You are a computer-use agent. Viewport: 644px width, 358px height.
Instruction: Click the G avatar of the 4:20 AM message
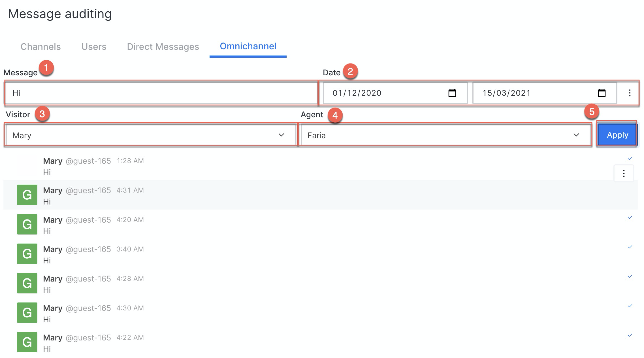click(x=27, y=224)
